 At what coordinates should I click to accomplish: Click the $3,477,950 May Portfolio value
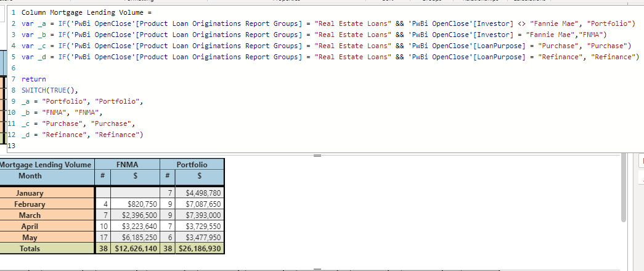click(200, 237)
